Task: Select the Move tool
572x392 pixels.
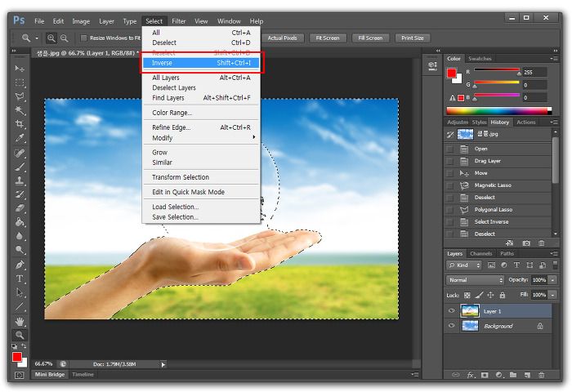Action: (20, 69)
